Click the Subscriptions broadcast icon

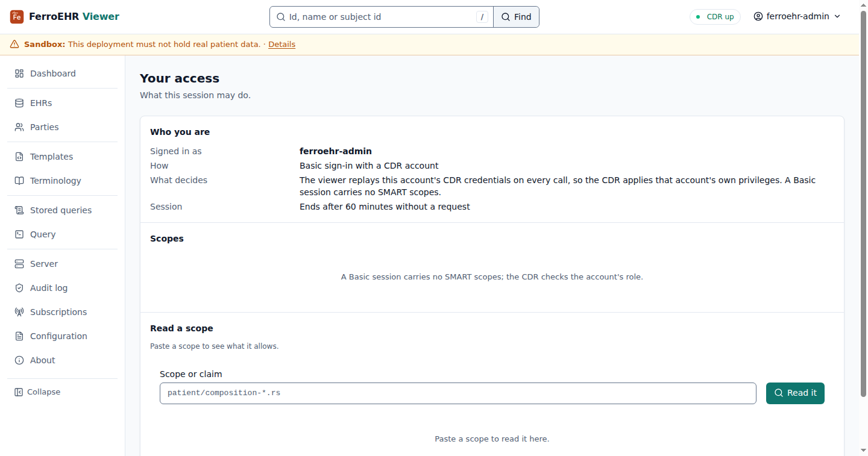click(19, 312)
